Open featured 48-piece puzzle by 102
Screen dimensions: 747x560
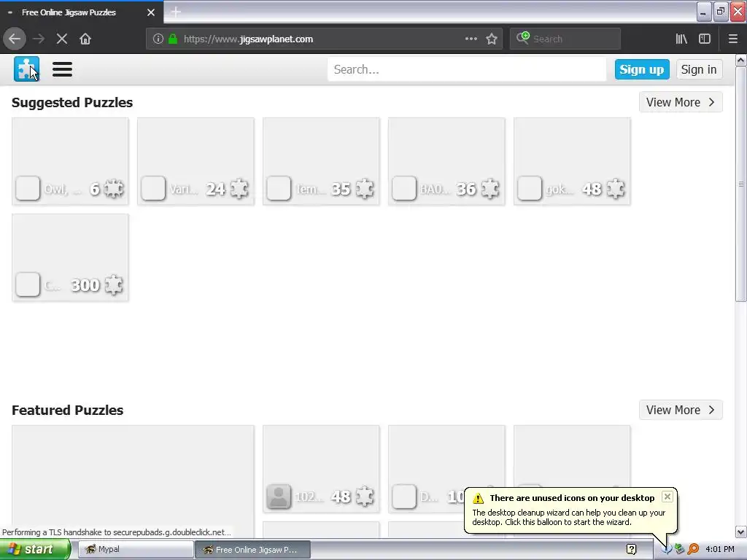(x=321, y=469)
